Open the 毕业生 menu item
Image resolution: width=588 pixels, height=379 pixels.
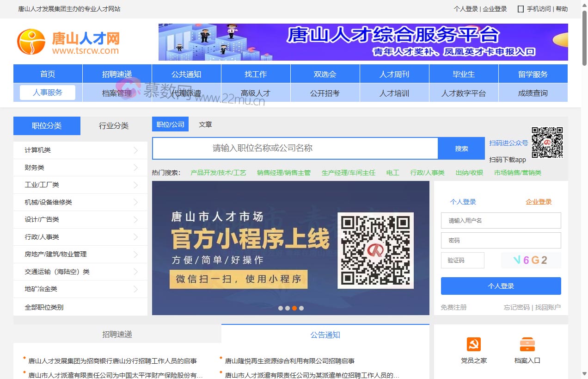click(x=464, y=73)
